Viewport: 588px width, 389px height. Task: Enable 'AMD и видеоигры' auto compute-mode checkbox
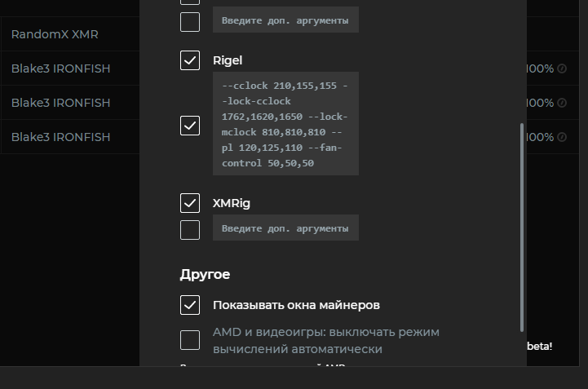pos(190,340)
